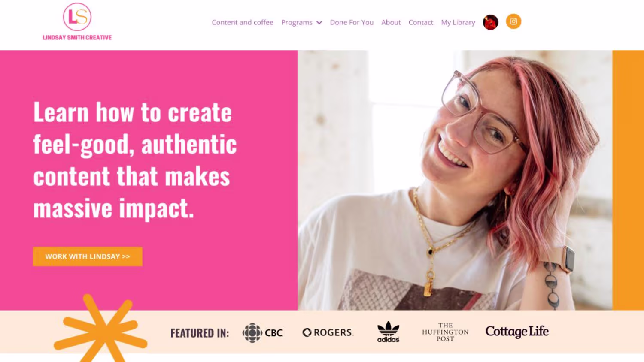Screen dimensions: 644x362
Task: Go to Done For You
Action: [352, 22]
